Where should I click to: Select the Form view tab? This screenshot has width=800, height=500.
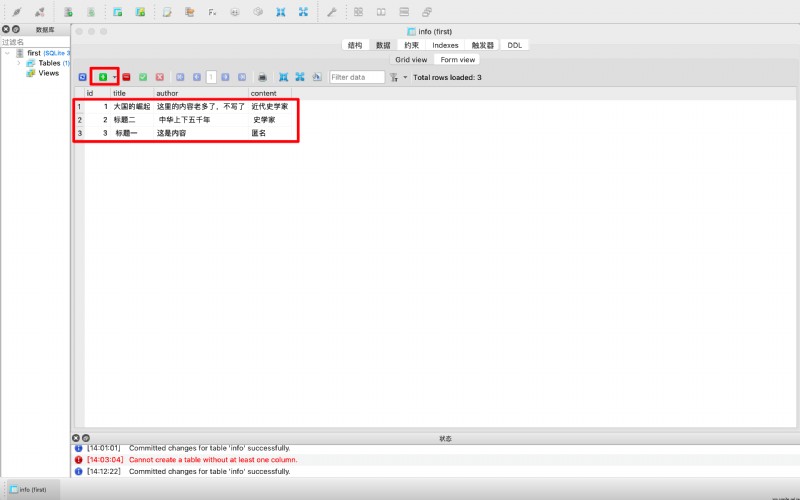pyautogui.click(x=458, y=60)
